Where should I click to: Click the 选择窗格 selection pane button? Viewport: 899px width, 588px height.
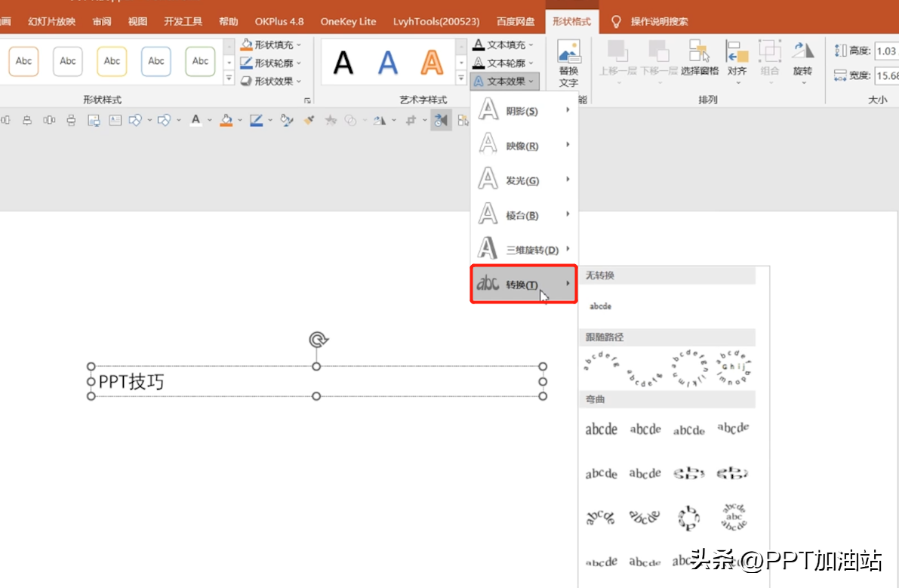coord(700,58)
